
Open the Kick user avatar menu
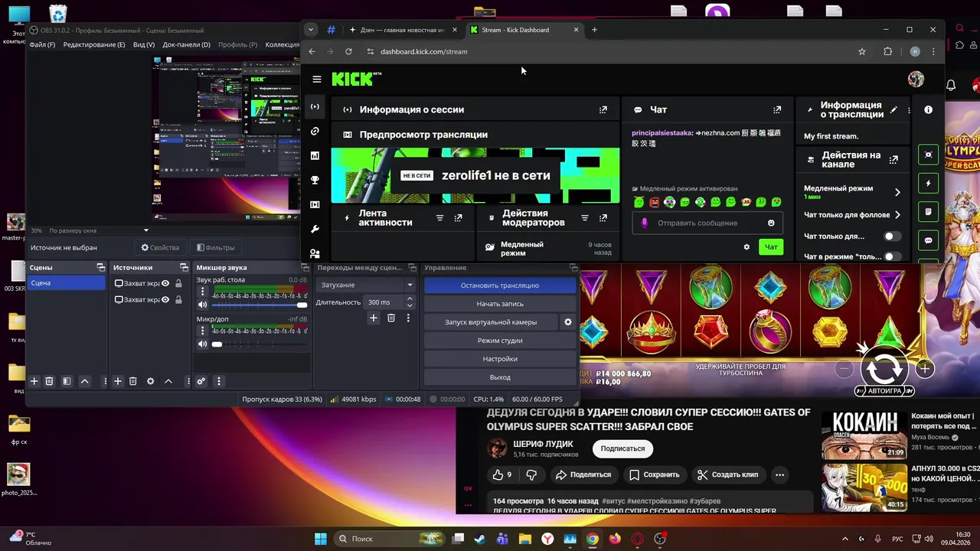[916, 79]
